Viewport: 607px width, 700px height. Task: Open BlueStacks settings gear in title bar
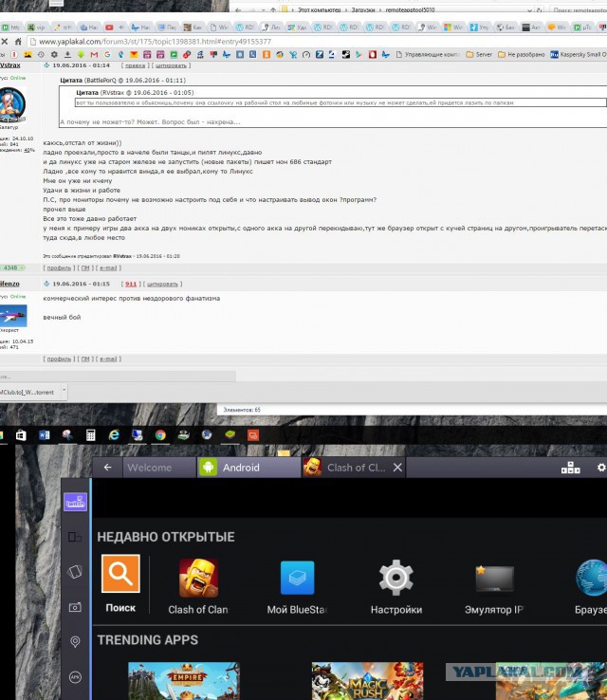[x=601, y=468]
